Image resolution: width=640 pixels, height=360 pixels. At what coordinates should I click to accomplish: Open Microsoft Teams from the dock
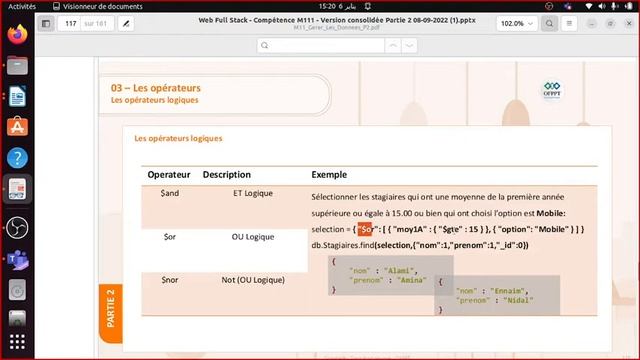tap(17, 260)
